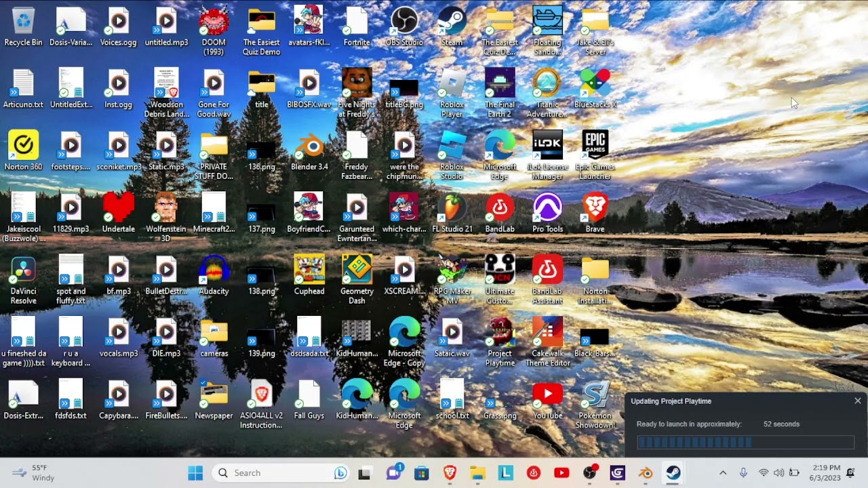Select the Norton Installation folder icon
Viewport: 868px width, 488px height.
pyautogui.click(x=595, y=281)
